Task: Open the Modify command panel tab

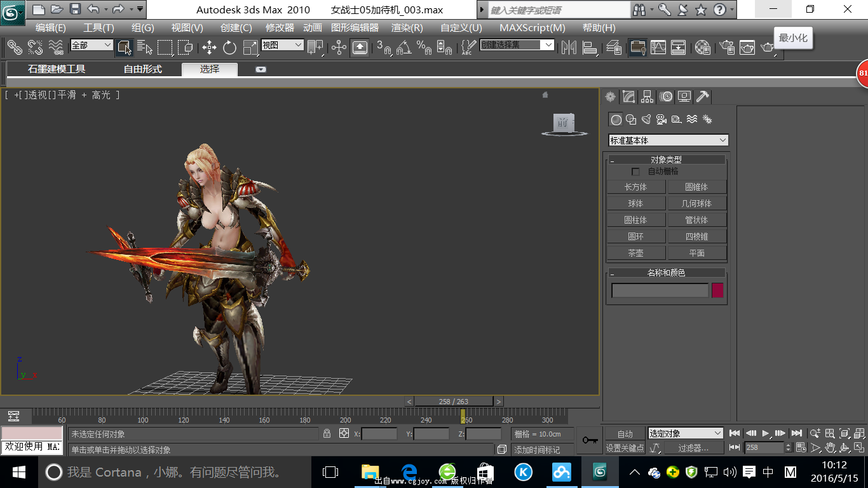Action: pos(628,97)
